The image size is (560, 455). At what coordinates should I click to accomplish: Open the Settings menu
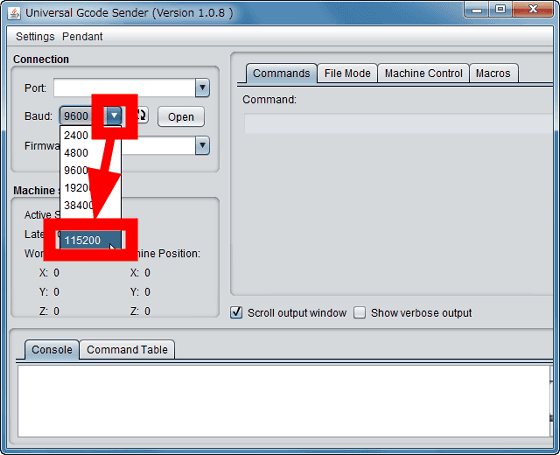pyautogui.click(x=35, y=36)
